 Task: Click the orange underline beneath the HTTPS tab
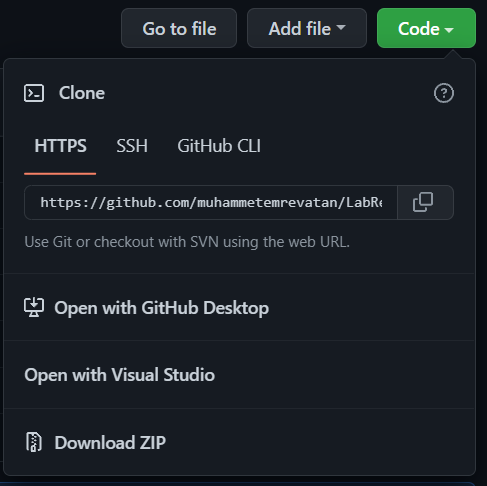60,174
